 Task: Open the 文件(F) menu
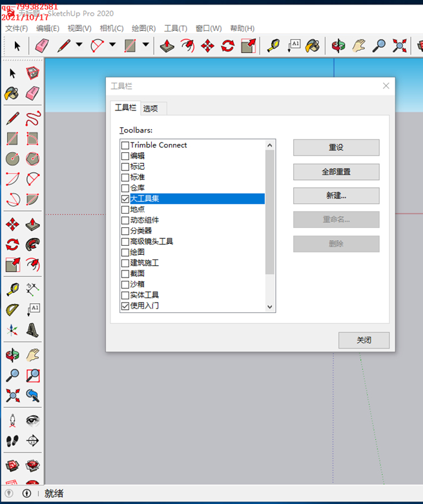point(17,28)
